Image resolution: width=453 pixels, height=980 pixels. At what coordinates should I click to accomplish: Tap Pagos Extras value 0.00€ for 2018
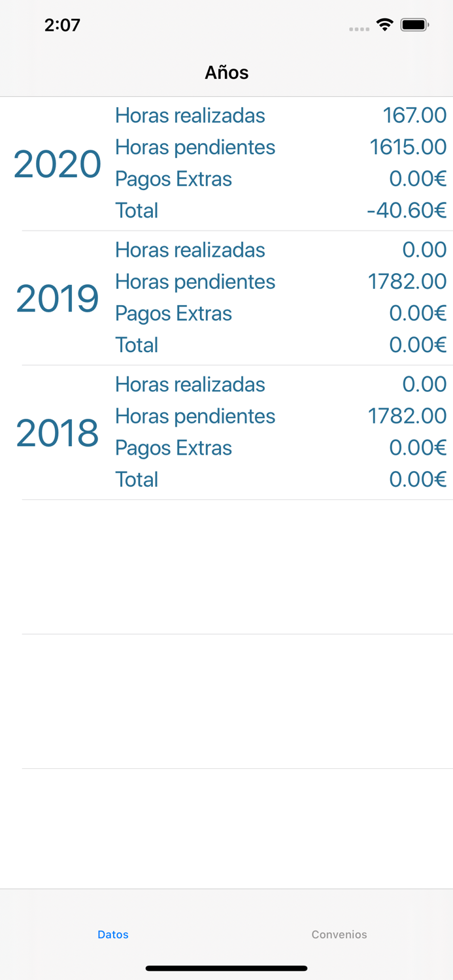pos(418,448)
